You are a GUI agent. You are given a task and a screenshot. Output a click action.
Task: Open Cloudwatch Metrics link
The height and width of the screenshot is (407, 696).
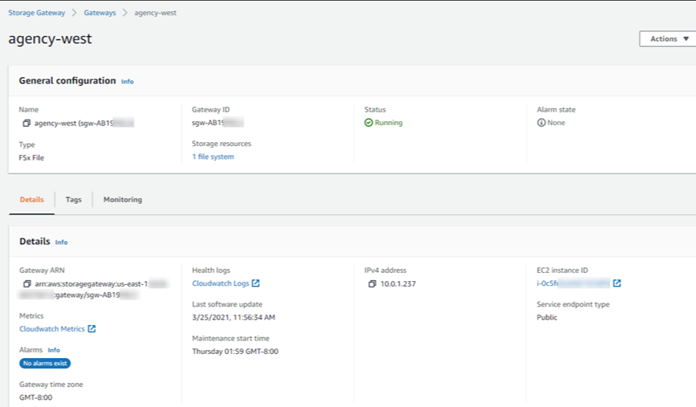(52, 328)
